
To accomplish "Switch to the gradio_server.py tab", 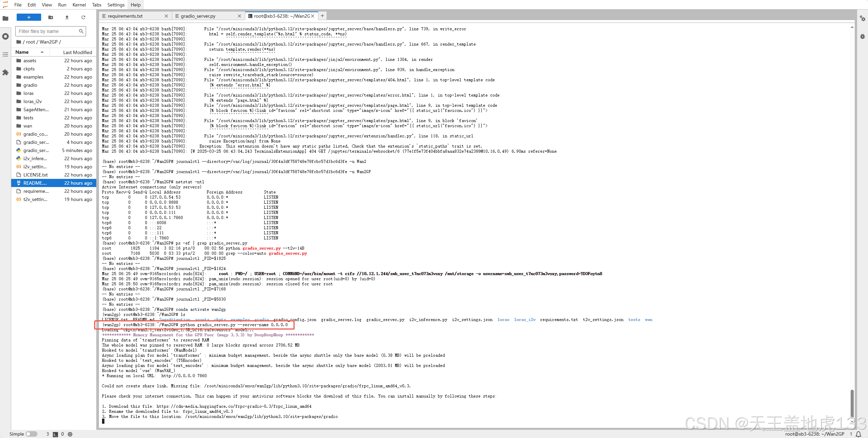I will [198, 16].
